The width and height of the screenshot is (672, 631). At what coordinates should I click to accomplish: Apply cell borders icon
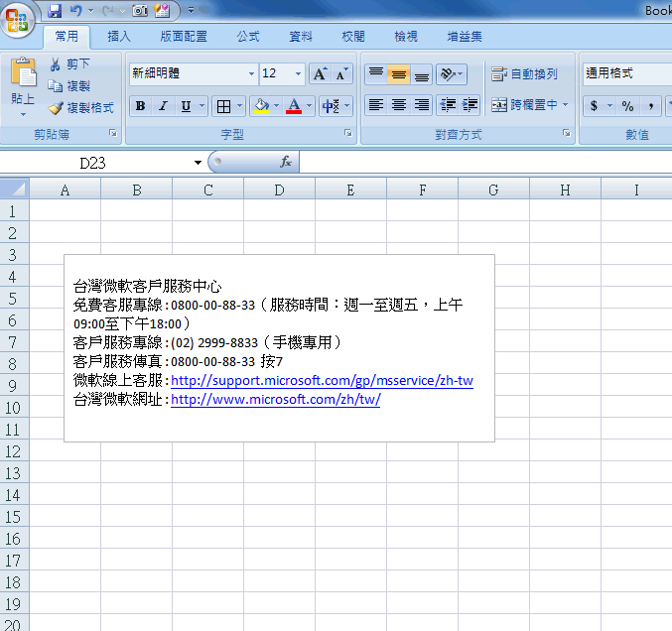pos(223,106)
